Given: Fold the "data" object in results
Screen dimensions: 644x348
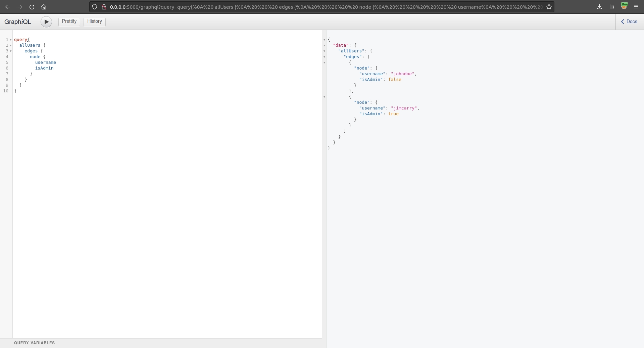Looking at the screenshot, I should (324, 45).
